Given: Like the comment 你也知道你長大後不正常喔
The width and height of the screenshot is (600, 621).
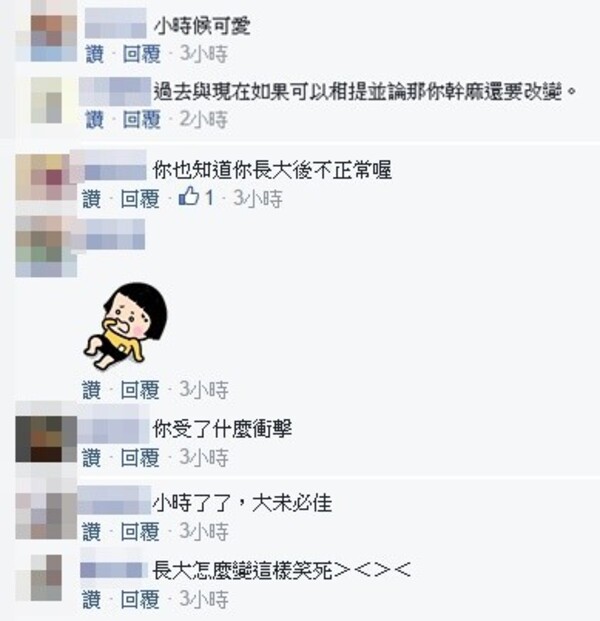Looking at the screenshot, I should point(91,199).
